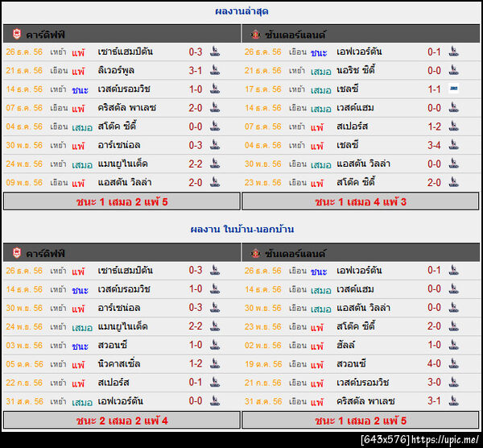Viewport: 483px width, 448px height.
Task: Click the Cardiff crest in the ในบ้าน-นอกบ้าน header
Action: coord(17,253)
